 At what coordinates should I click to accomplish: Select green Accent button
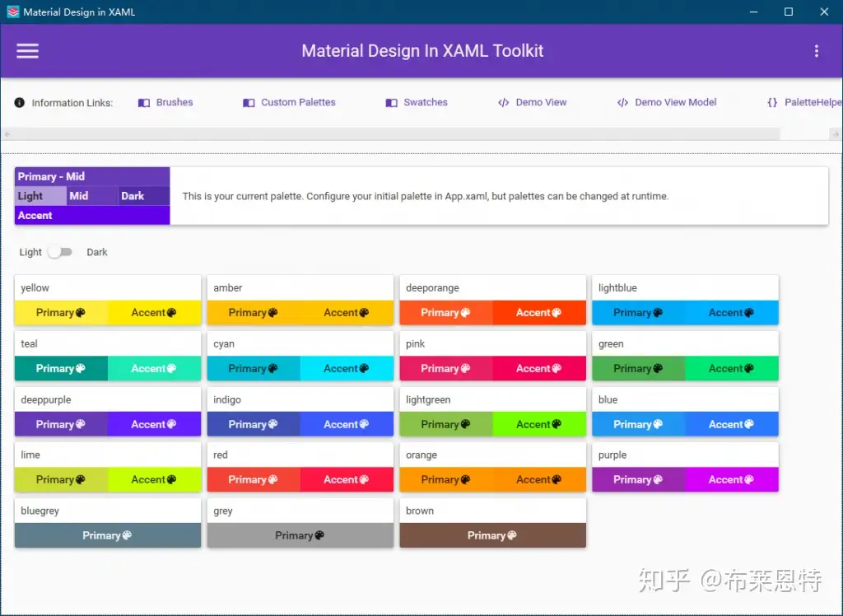point(732,368)
